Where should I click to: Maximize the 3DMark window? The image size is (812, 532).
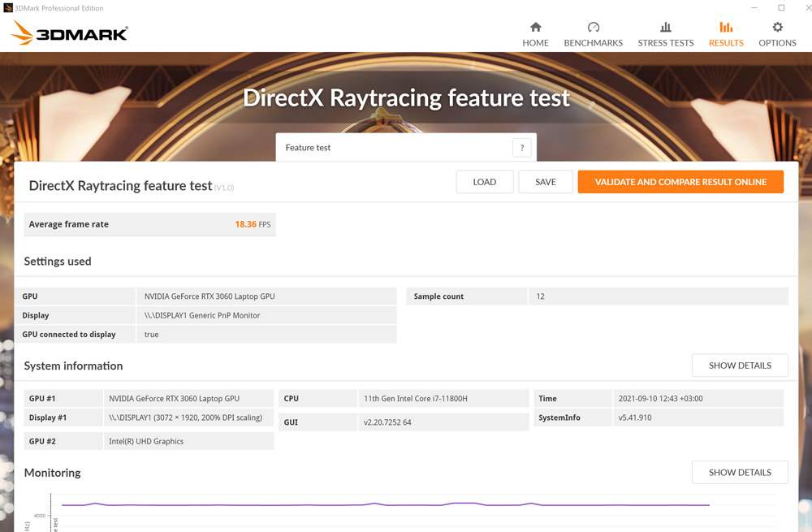click(x=781, y=8)
